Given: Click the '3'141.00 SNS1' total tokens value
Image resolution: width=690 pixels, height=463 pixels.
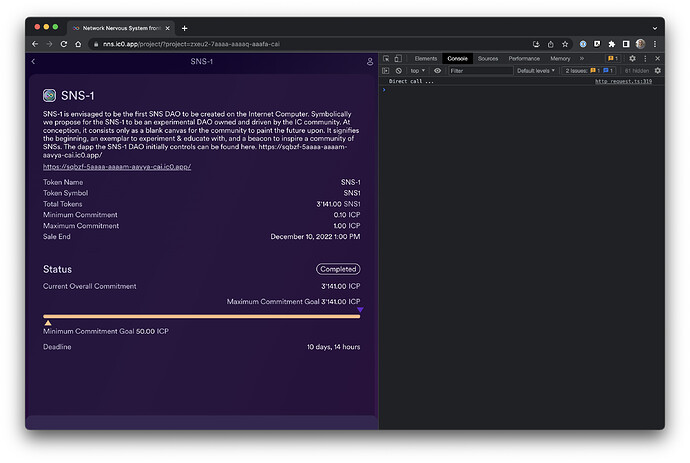Looking at the screenshot, I should [x=338, y=204].
